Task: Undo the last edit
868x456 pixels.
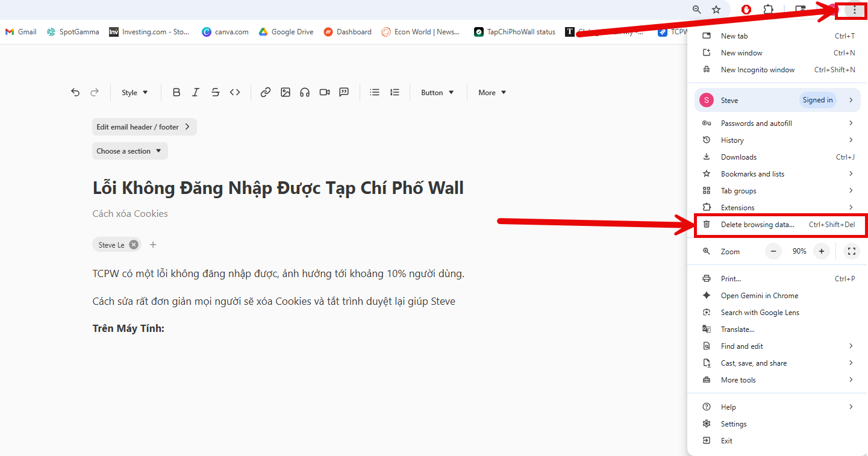Action: [x=75, y=93]
